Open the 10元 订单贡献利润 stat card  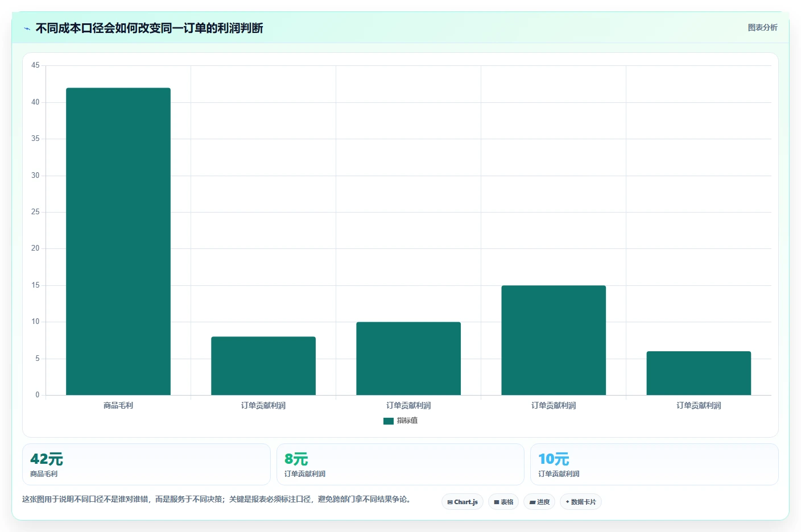[x=654, y=464]
